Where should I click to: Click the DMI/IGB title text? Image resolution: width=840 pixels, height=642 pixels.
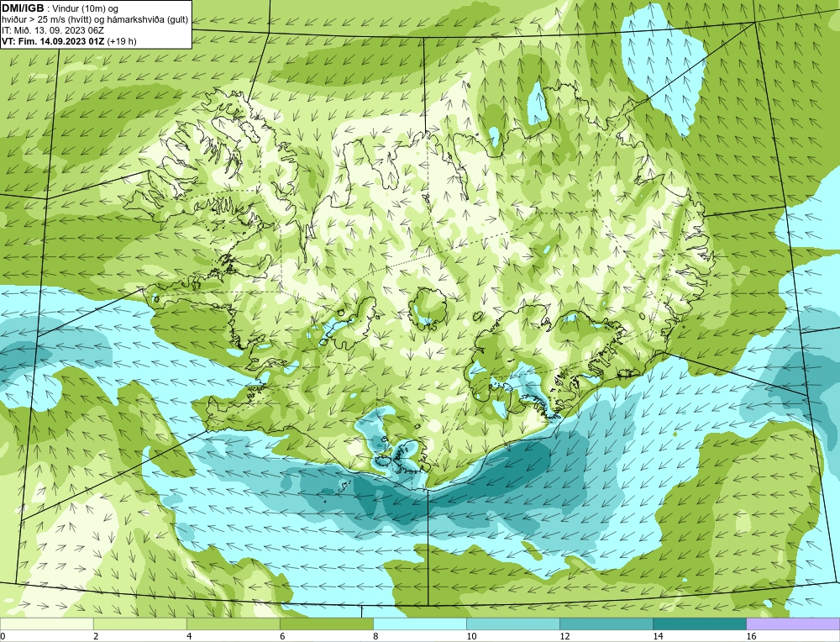pyautogui.click(x=23, y=8)
